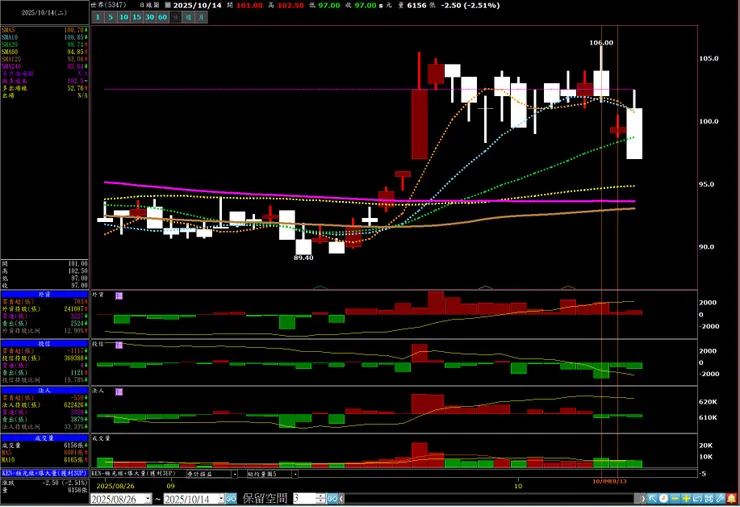
Task: Click the 105.0 price axis label
Action: coord(709,59)
